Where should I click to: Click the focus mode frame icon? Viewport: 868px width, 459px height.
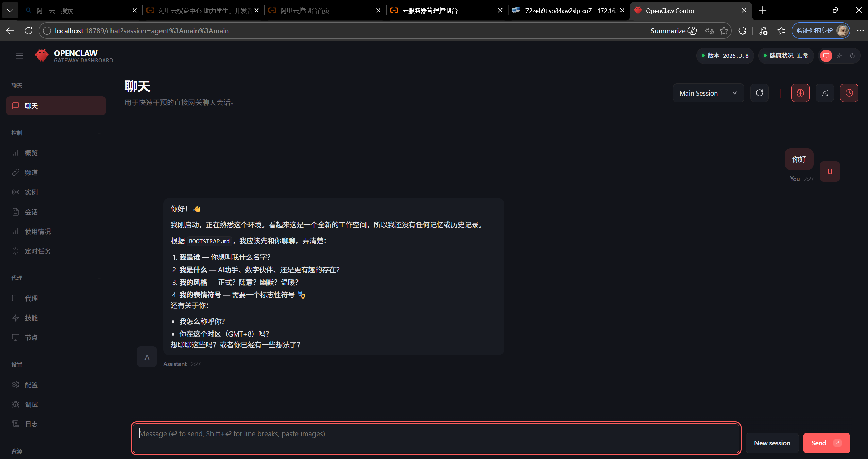coord(824,93)
